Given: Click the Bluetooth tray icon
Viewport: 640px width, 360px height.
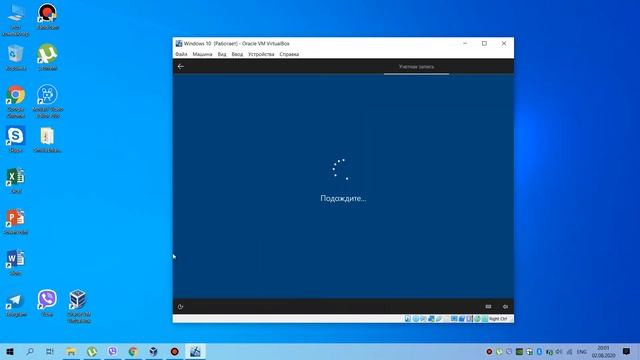Looking at the screenshot, I should 539,352.
